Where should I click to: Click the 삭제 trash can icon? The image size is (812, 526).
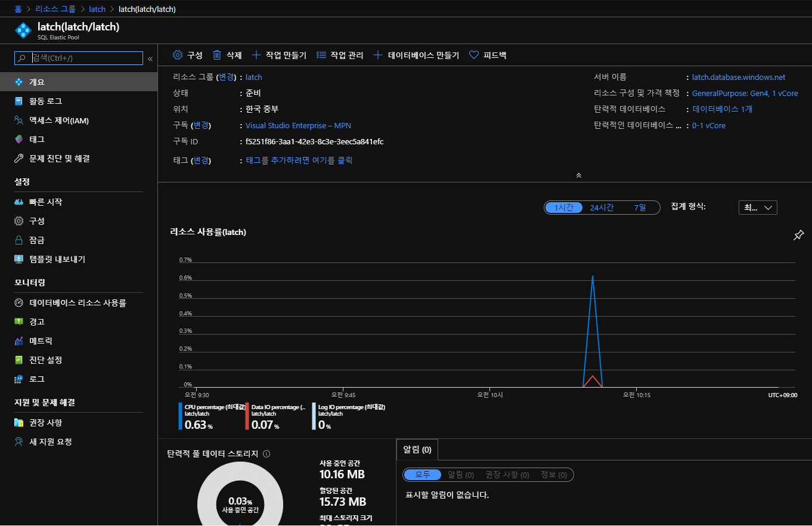pos(217,55)
